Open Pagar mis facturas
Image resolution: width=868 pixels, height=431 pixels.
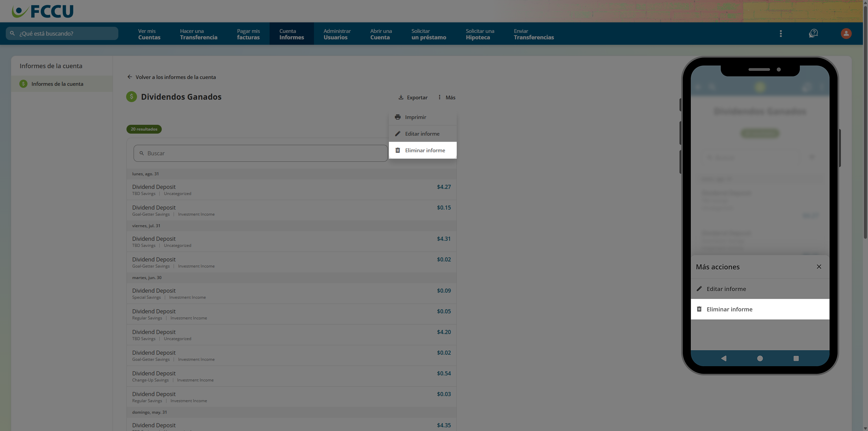pyautogui.click(x=248, y=34)
